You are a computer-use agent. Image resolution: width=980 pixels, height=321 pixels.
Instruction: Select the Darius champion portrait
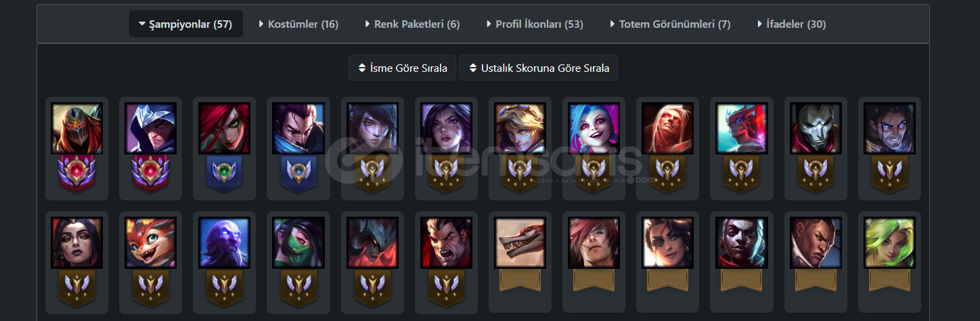pos(446,242)
